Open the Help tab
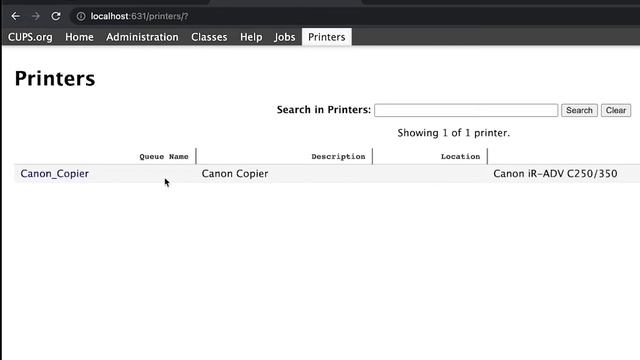The width and height of the screenshot is (640, 360). point(251,37)
